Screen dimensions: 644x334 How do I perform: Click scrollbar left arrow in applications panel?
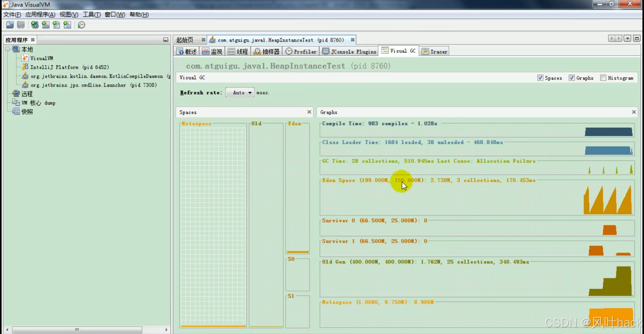[x=7, y=330]
